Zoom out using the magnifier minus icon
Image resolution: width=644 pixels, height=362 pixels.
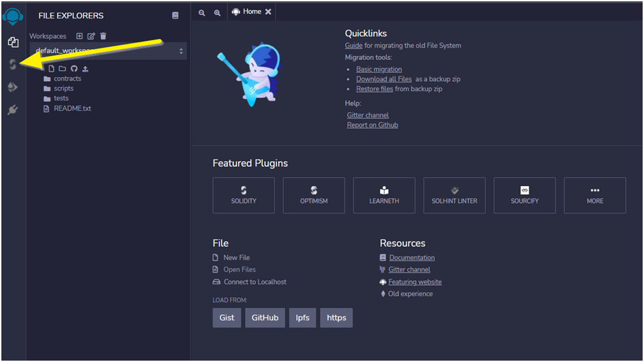pos(202,13)
